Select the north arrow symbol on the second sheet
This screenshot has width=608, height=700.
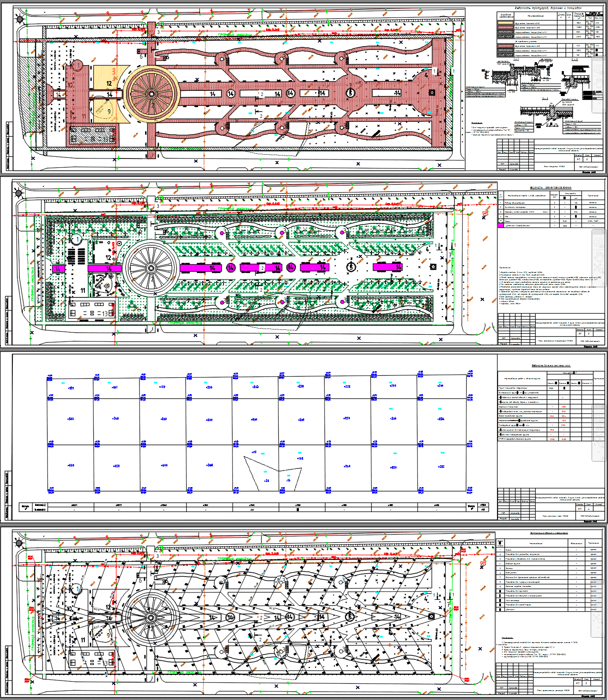19,193
